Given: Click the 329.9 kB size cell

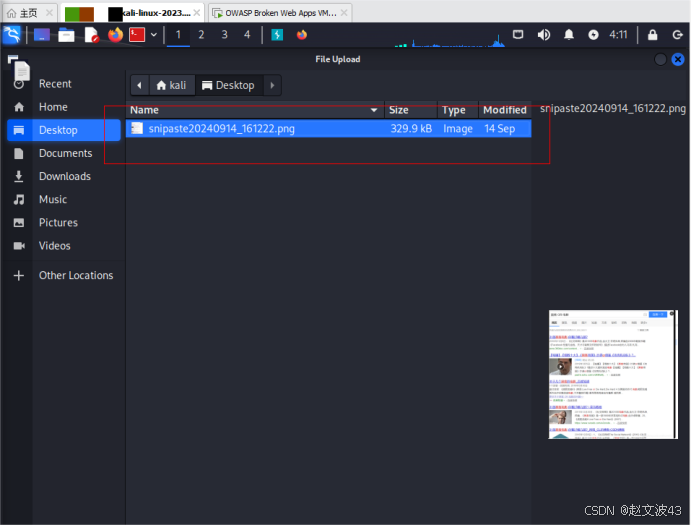Looking at the screenshot, I should point(411,129).
